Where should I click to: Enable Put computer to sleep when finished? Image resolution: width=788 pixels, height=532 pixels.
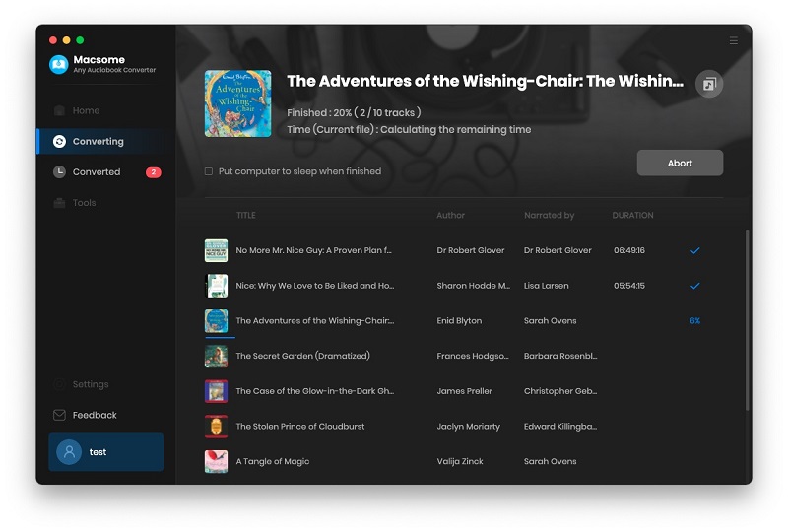point(209,171)
